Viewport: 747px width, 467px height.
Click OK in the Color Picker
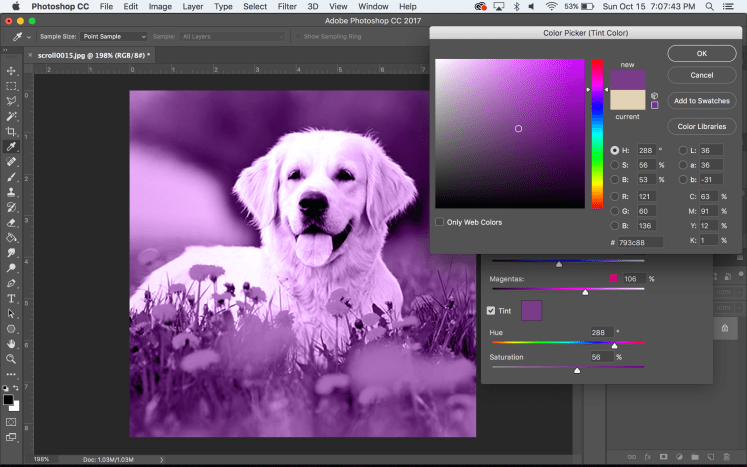[701, 54]
